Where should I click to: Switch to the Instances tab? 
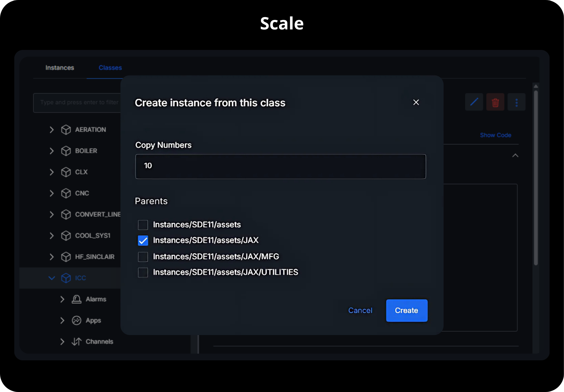(60, 68)
